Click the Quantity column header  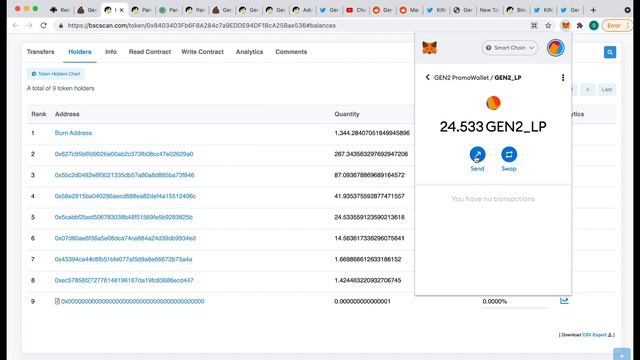tap(347, 114)
